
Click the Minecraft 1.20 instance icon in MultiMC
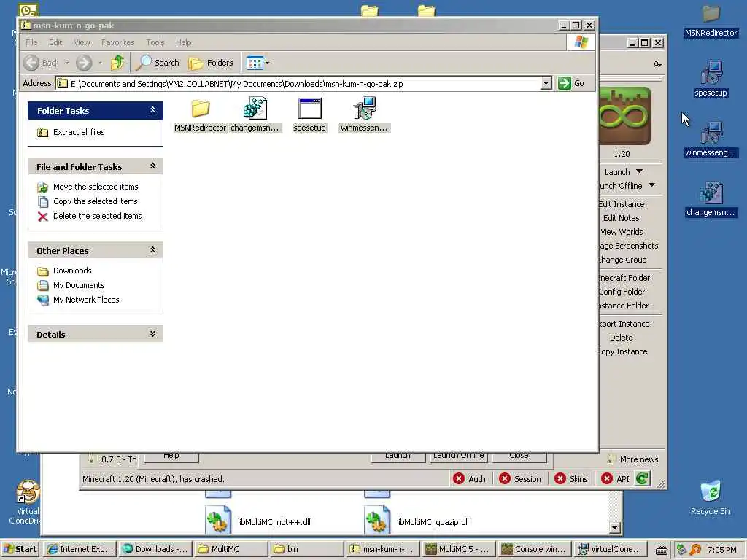(x=625, y=116)
